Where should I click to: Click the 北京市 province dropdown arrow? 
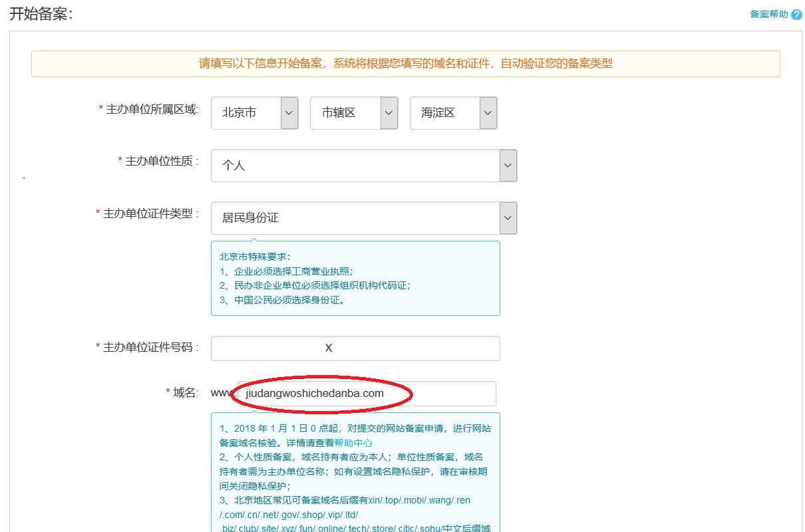pos(289,112)
